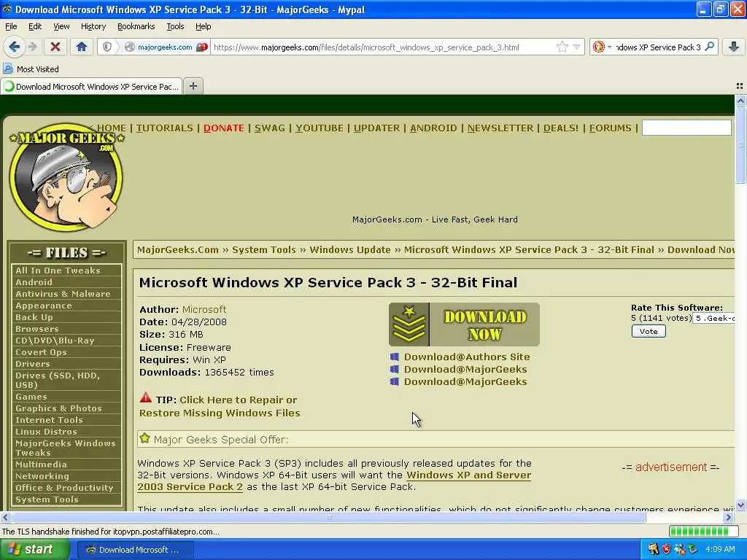Open the ANDROID navigation link
This screenshot has width=747, height=560.
tap(433, 128)
